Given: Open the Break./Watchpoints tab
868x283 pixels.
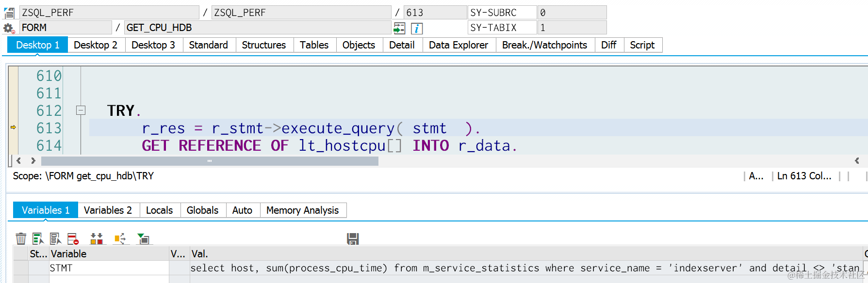Looking at the screenshot, I should pos(544,45).
